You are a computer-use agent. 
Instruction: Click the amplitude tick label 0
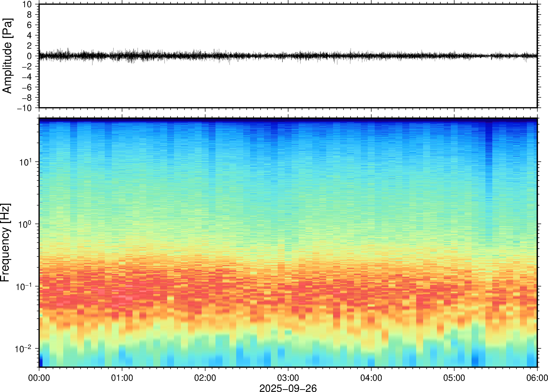point(30,56)
